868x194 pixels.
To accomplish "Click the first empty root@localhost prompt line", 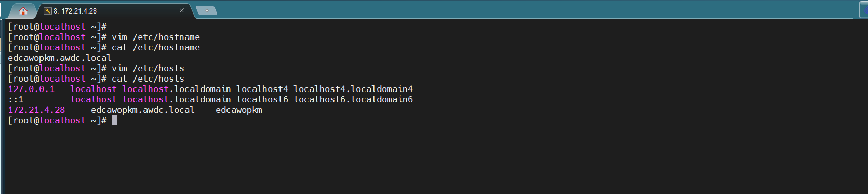I will tap(57, 27).
